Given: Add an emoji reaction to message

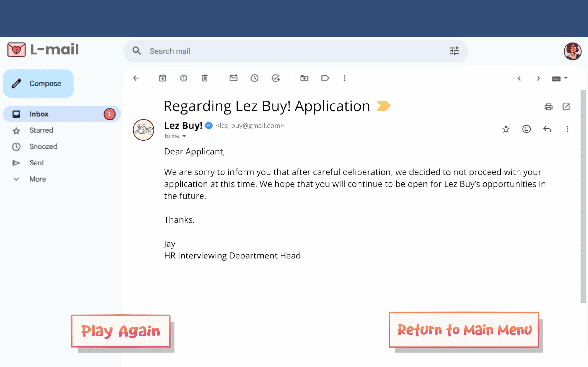Looking at the screenshot, I should pyautogui.click(x=526, y=129).
